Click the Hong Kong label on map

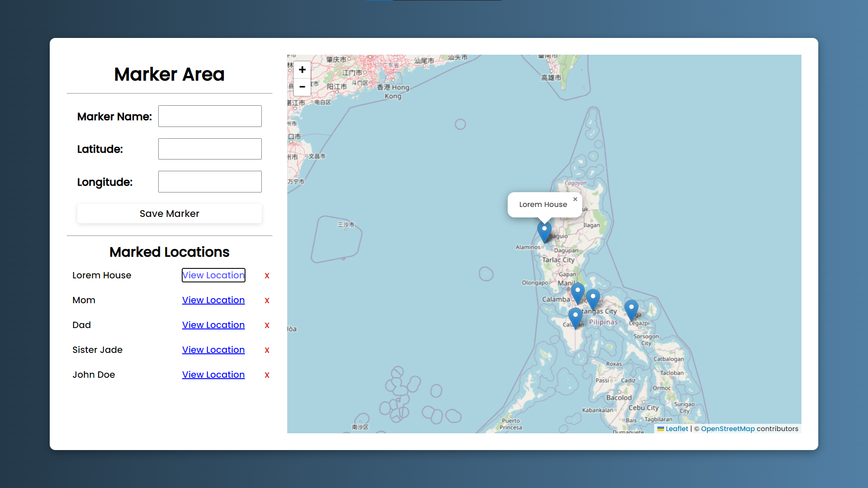393,92
